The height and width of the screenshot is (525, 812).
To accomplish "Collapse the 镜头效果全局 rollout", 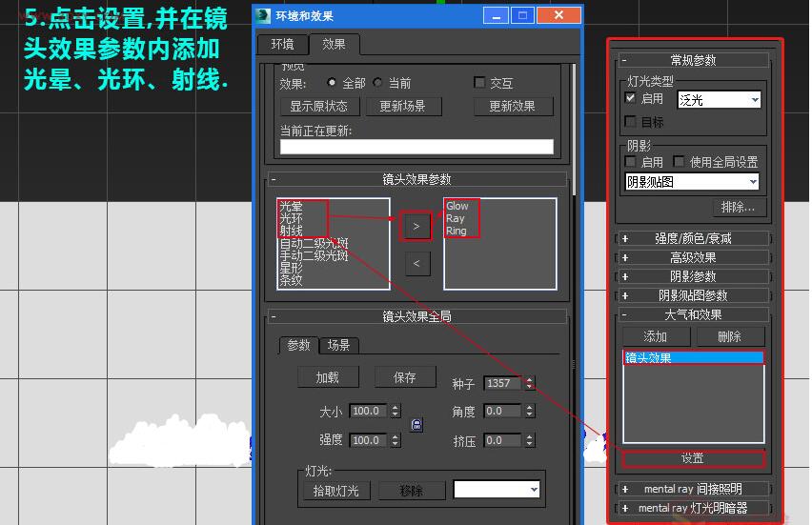I will [x=416, y=316].
